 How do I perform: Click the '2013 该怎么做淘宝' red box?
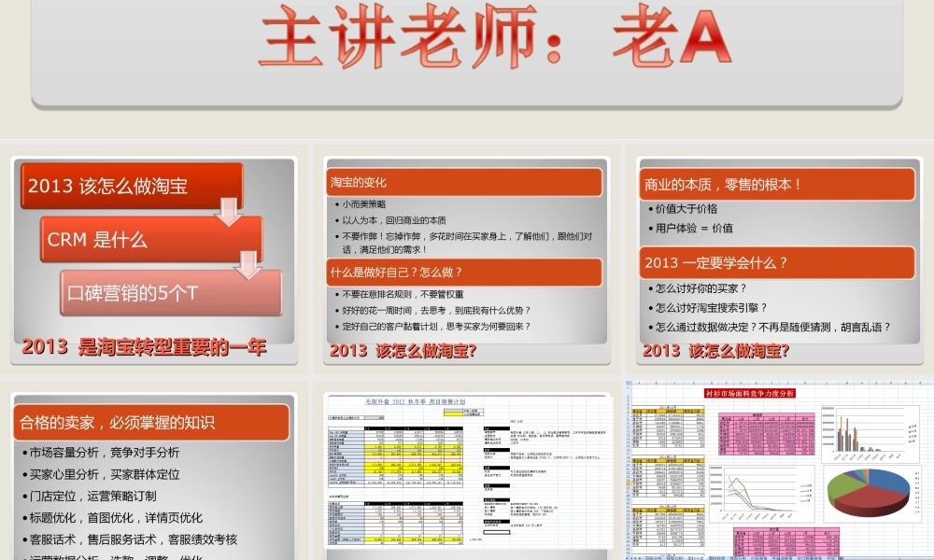[x=132, y=186]
